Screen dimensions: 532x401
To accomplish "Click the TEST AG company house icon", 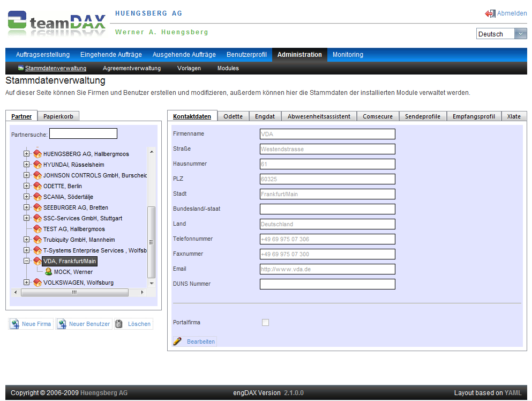I will point(38,229).
